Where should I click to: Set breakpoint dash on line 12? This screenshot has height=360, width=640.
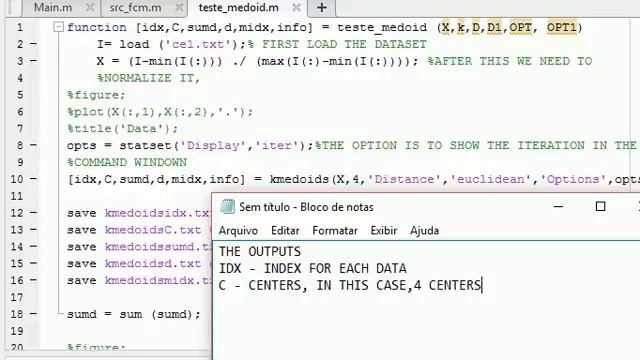click(x=33, y=212)
